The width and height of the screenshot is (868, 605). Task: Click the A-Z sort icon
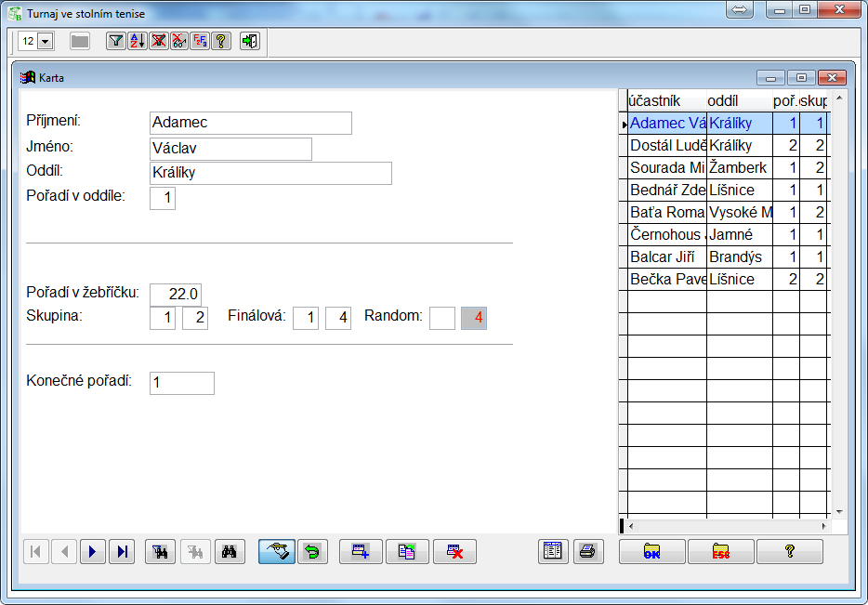pos(137,41)
